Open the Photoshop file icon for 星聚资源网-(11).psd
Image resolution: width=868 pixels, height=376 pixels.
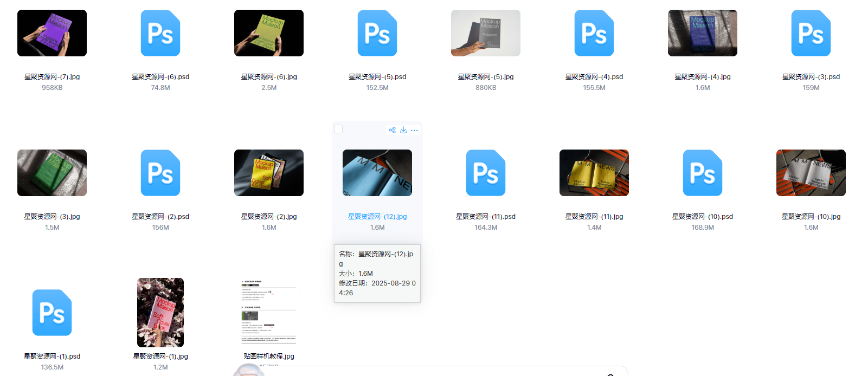coord(486,173)
